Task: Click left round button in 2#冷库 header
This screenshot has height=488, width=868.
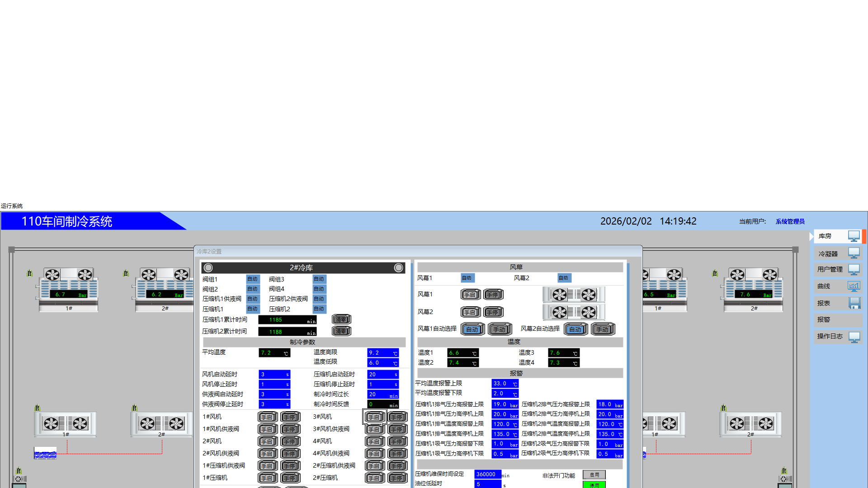Action: (208, 267)
